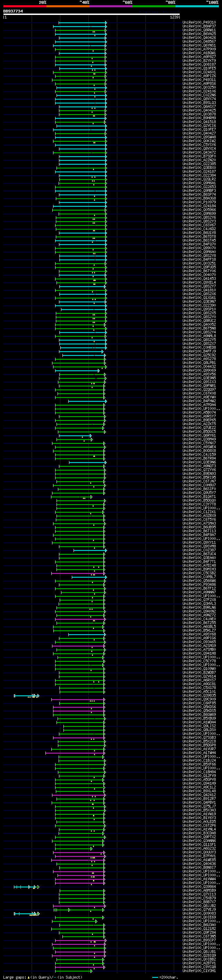Click hit label UniRef100_C5YSY6

click(199, 145)
